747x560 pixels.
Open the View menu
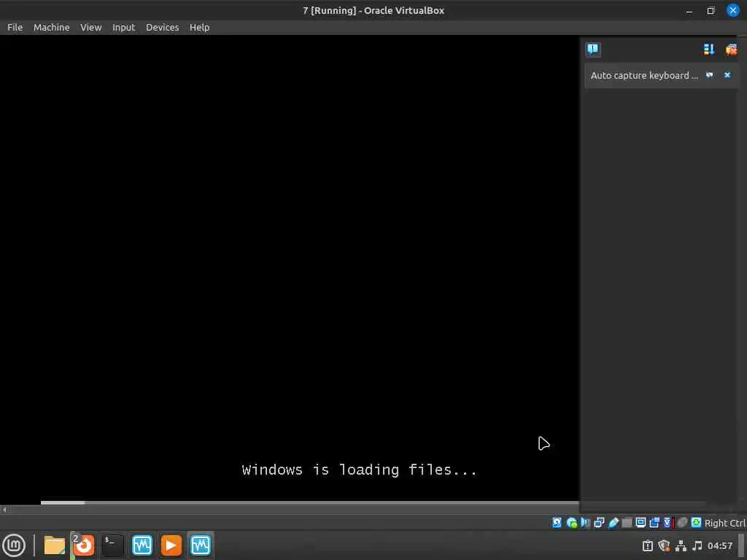(x=90, y=28)
